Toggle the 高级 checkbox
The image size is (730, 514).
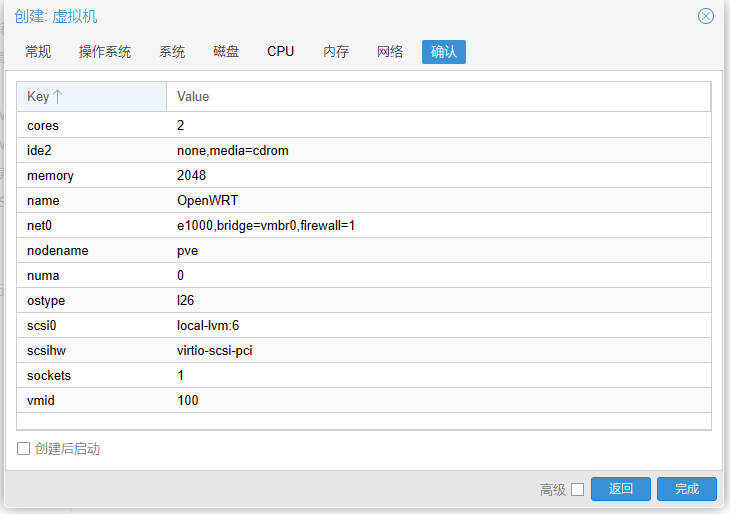click(577, 489)
